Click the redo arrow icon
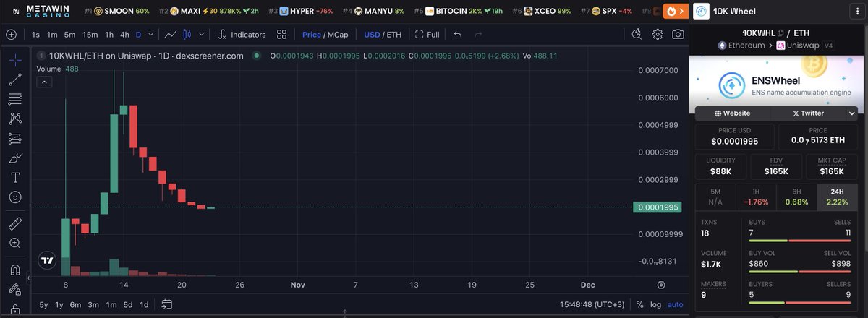Screen dimensions: 868x318 478,34
